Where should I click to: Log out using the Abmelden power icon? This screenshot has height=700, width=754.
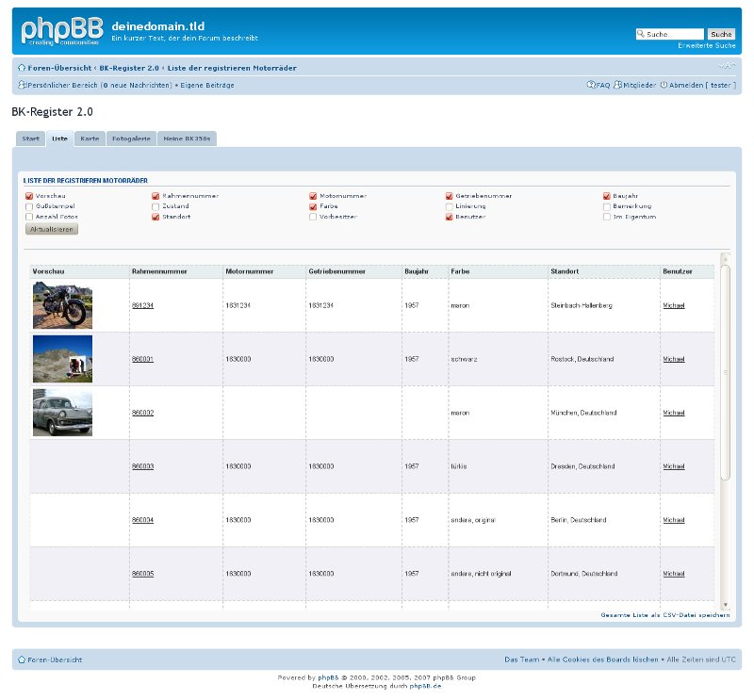point(664,85)
